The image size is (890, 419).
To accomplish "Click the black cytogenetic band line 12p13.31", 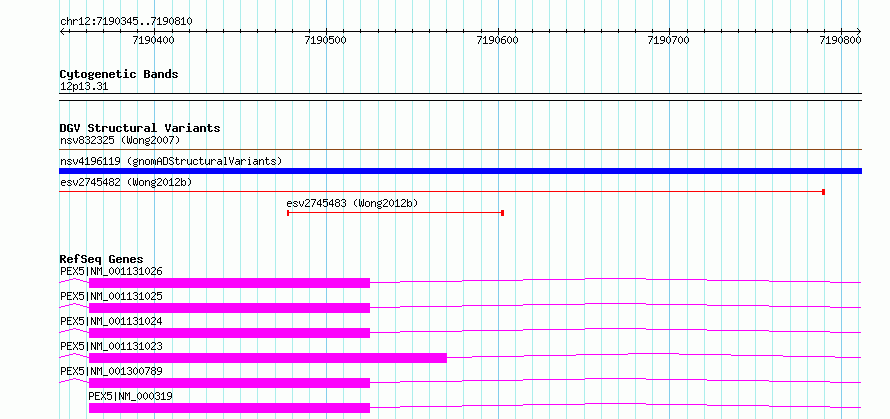I will (x=460, y=97).
